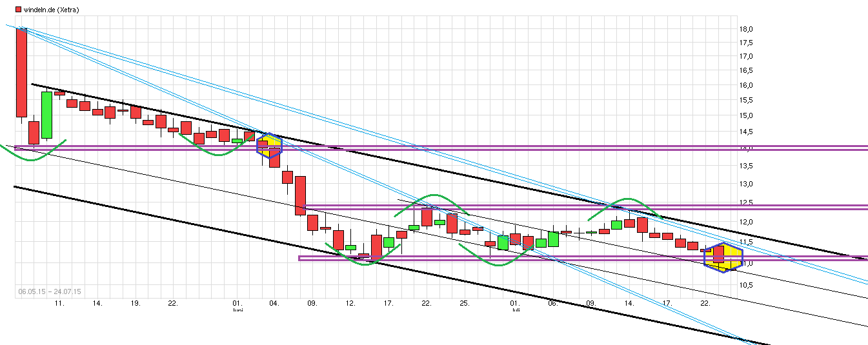The height and width of the screenshot is (345, 868).
Task: Select the 11. date label on time axis
Action: (59, 302)
